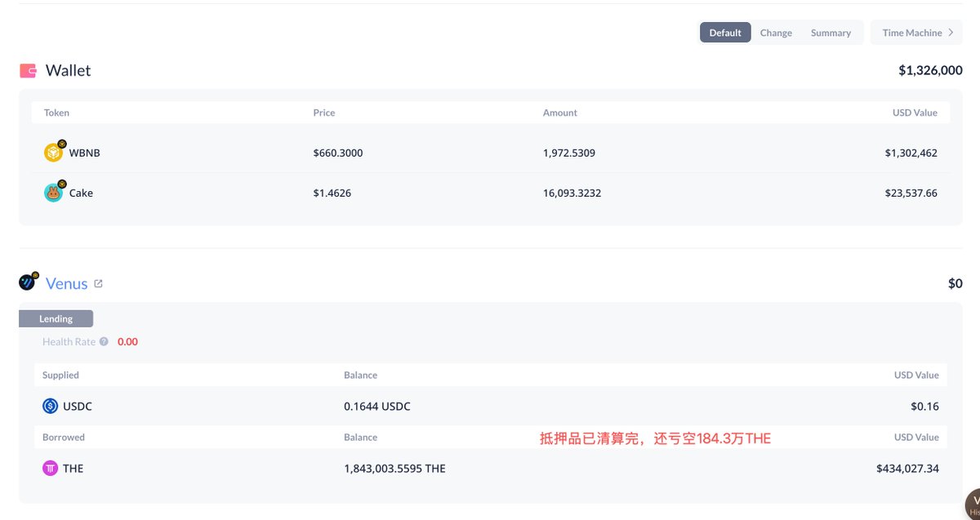Open the Time Machine panel

coord(912,33)
